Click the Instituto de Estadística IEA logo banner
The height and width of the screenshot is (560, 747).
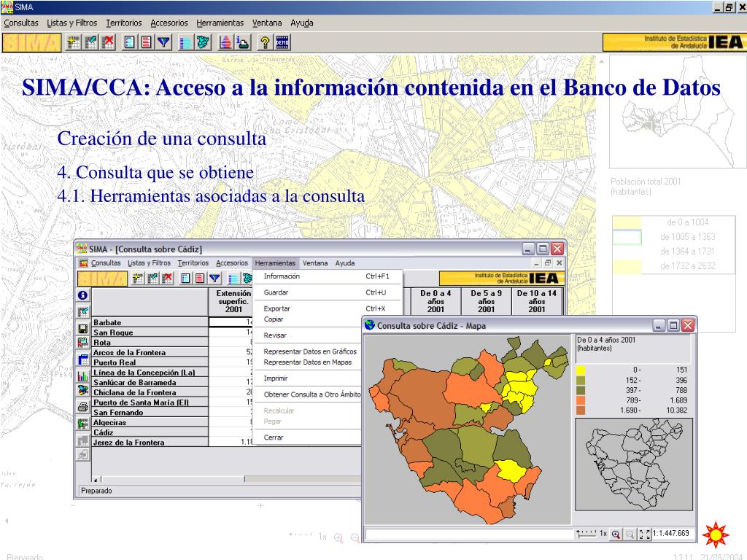point(674,42)
